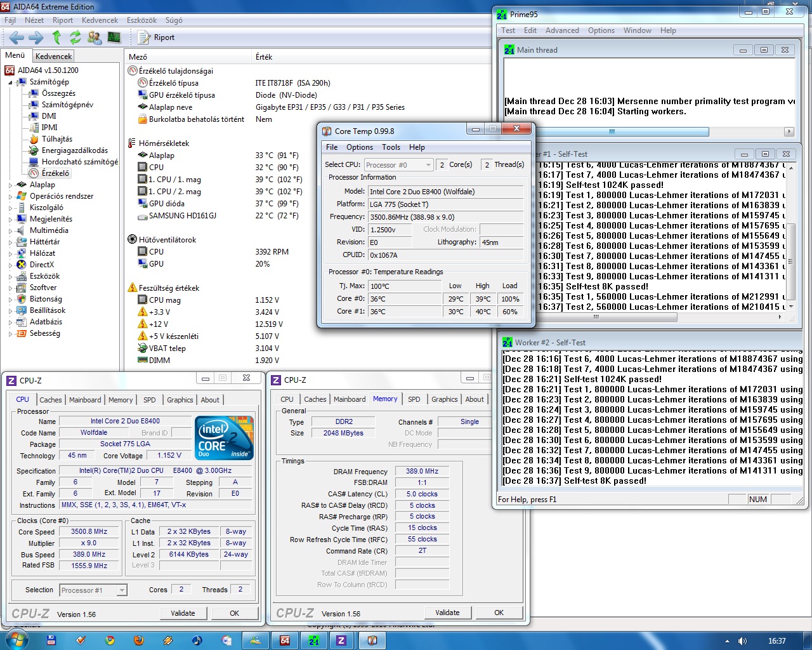Open the Súgó menu in AIDA64
The image size is (812, 650).
pyautogui.click(x=174, y=20)
